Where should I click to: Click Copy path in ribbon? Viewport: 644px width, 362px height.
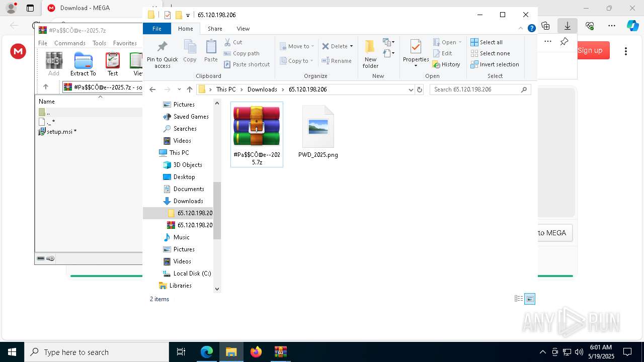pos(242,53)
